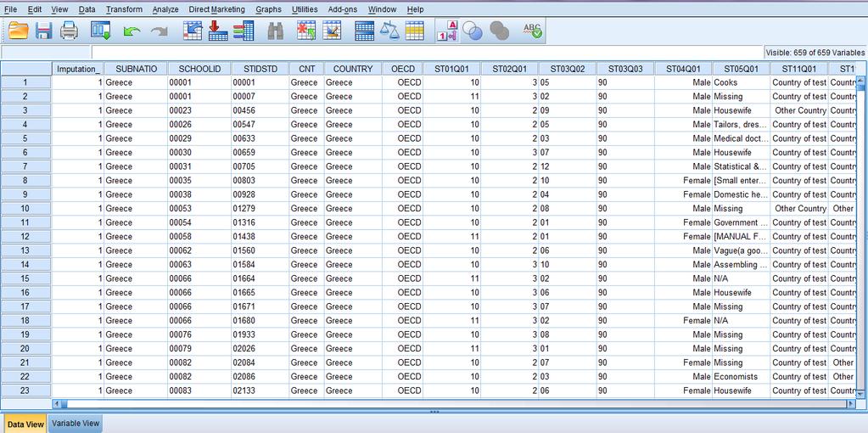Open a data document with folder icon

tap(19, 31)
